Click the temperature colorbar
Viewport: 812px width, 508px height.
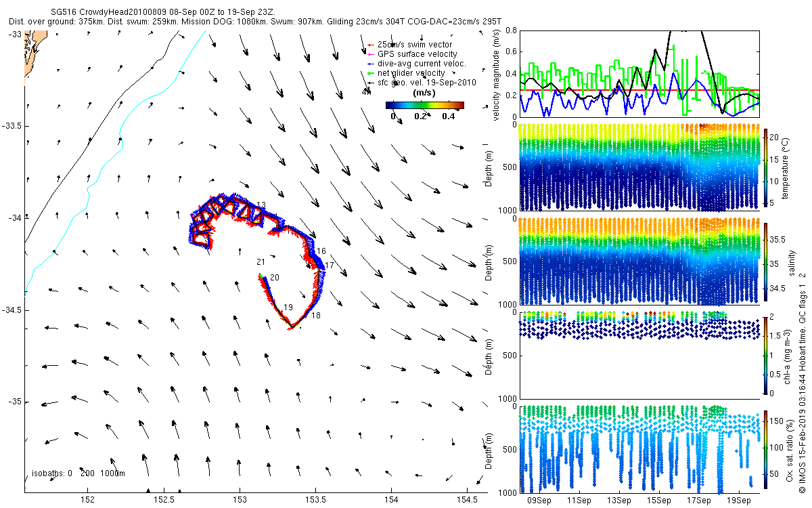tap(766, 168)
